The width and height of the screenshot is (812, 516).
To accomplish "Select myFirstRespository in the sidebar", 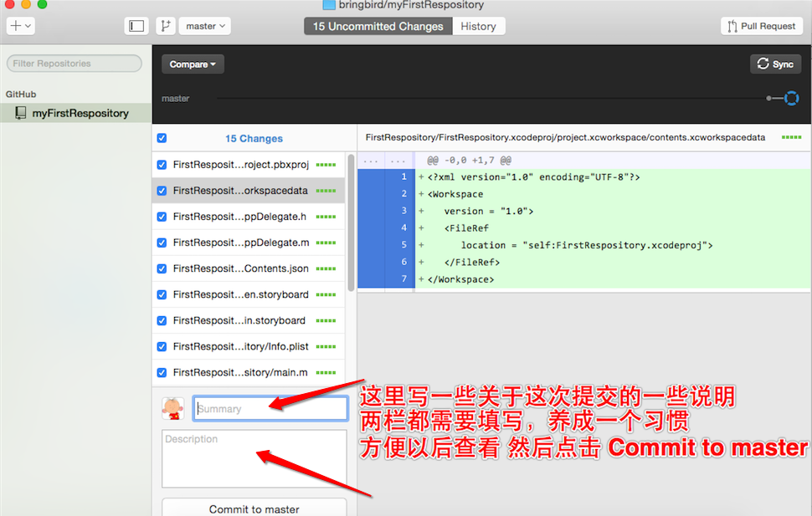I will pyautogui.click(x=75, y=113).
